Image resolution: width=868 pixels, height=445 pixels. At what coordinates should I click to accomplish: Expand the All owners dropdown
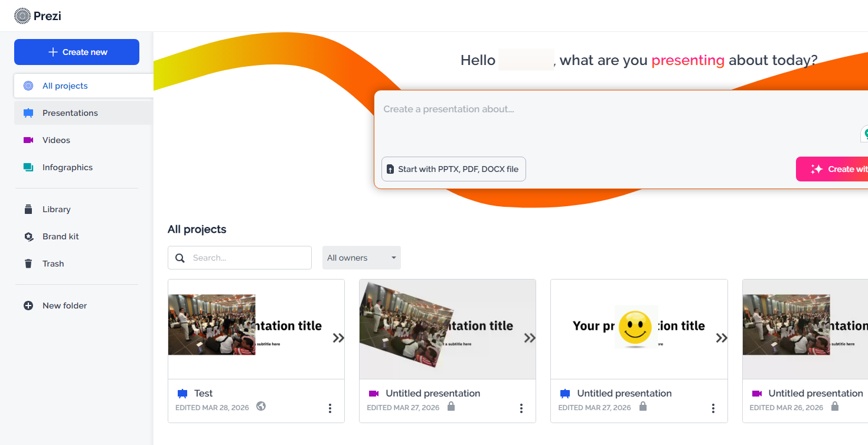click(x=361, y=258)
